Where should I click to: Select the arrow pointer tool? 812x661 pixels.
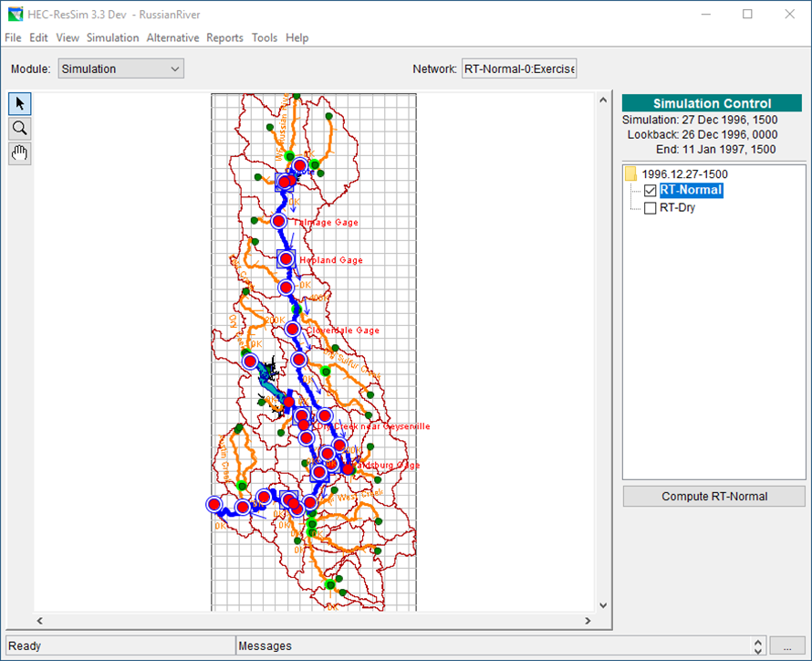tap(20, 103)
